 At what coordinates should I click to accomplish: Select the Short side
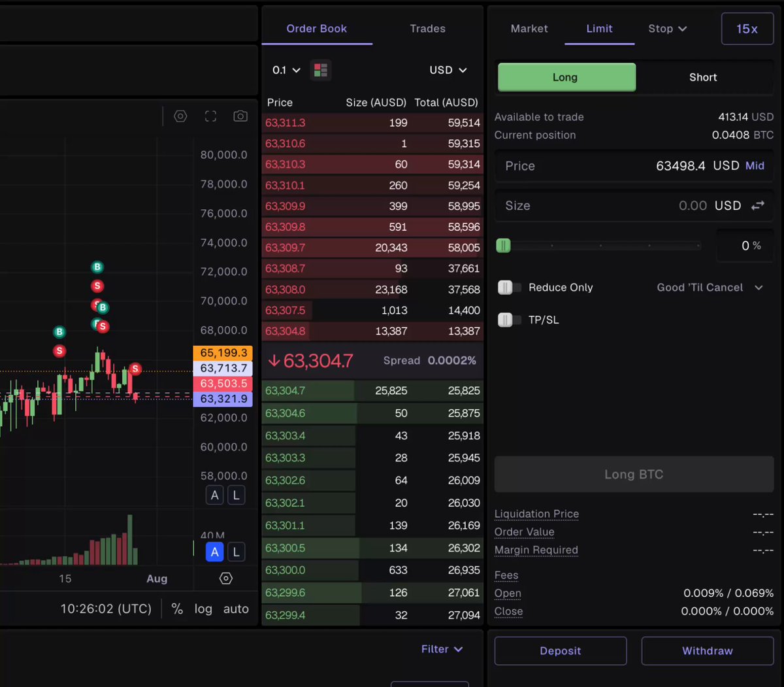tap(703, 77)
